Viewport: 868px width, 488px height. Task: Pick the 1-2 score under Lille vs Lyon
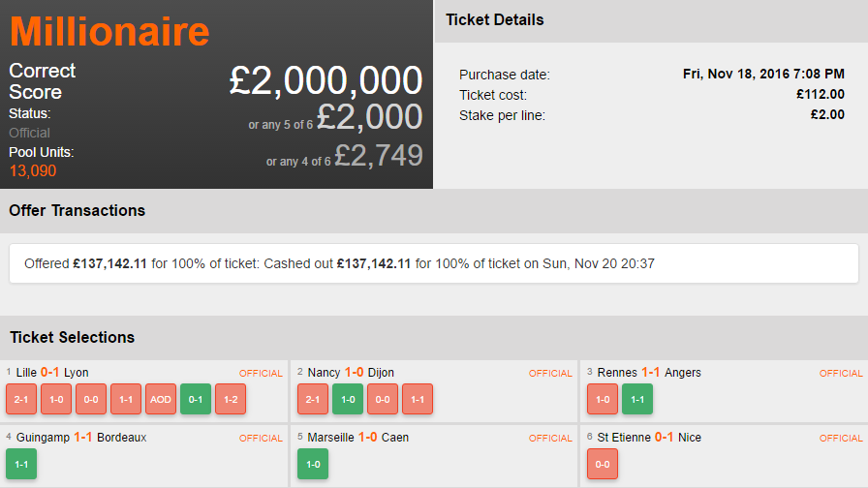click(231, 399)
